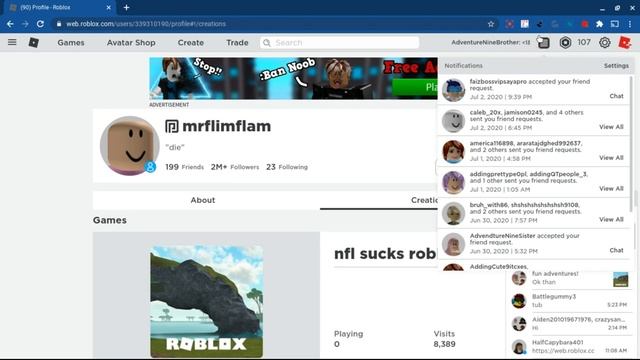Click the Visits 8,389 value
Image resolution: width=640 pixels, height=360 pixels.
[444, 344]
